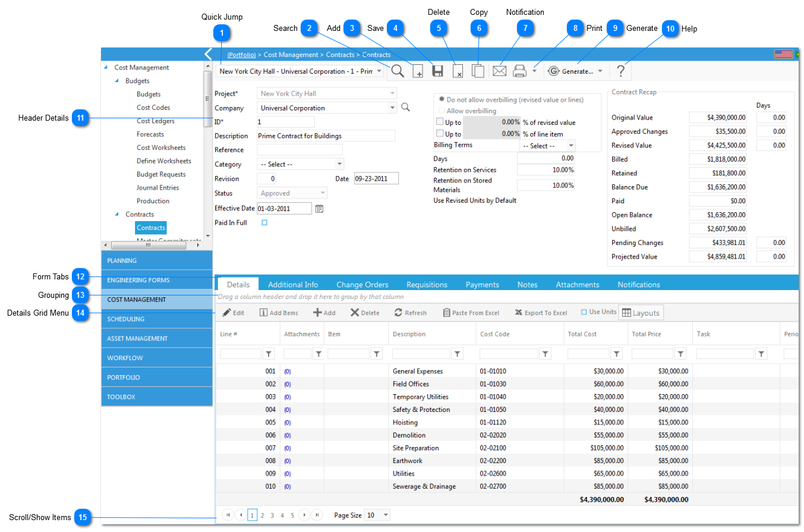The width and height of the screenshot is (804, 532).
Task: Click the Delete record toolbar icon
Action: 458,71
